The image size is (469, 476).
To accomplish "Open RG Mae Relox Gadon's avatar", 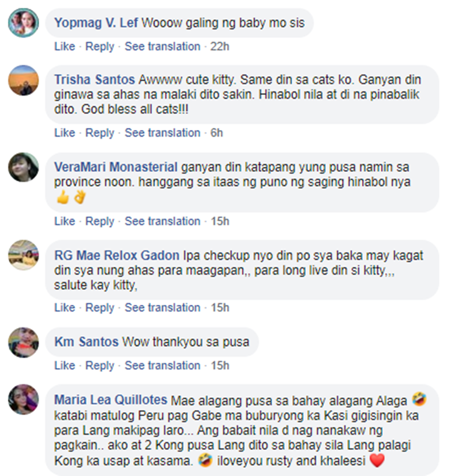I will click(23, 255).
